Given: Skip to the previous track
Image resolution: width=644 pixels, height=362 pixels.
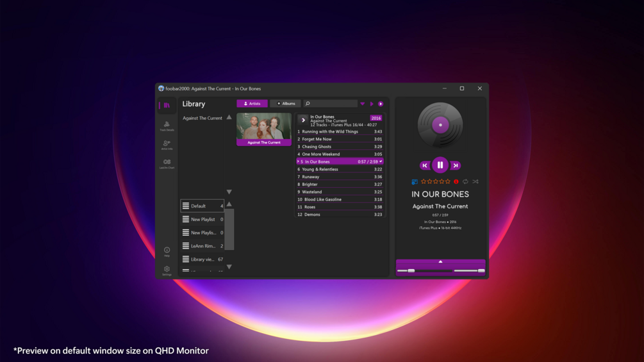Looking at the screenshot, I should tap(425, 165).
